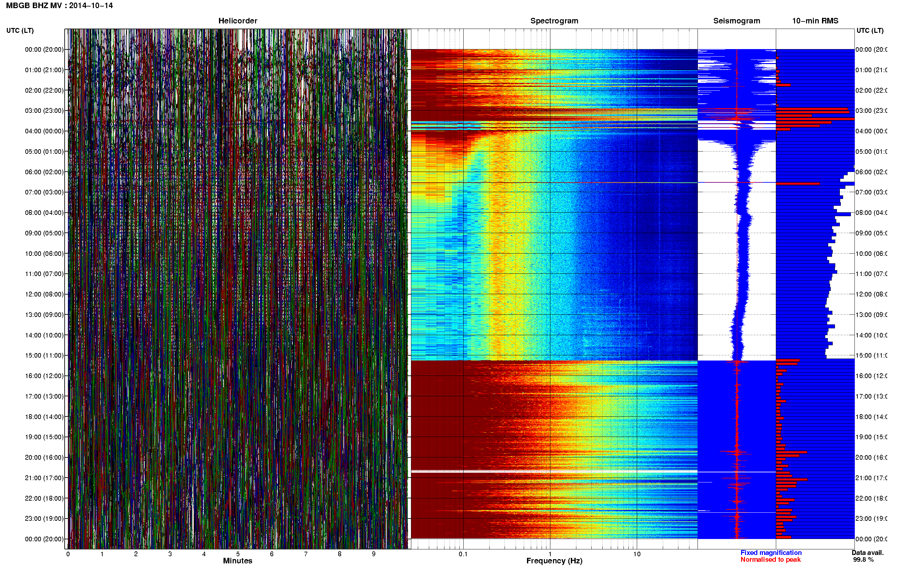Select time label '07:00 (03:00)' on Helicorder axis
Image resolution: width=924 pixels, height=578 pixels.
point(44,192)
